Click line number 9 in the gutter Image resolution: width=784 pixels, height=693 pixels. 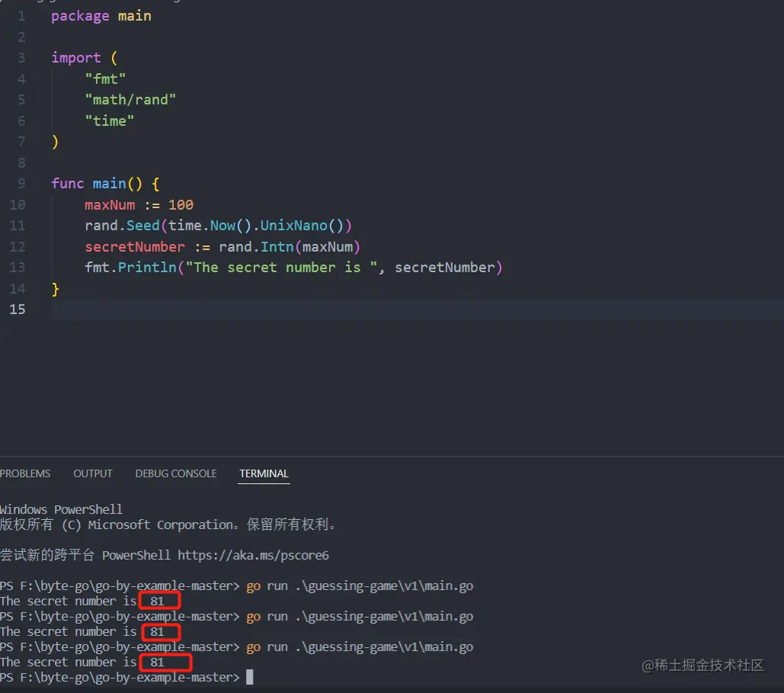tap(21, 184)
